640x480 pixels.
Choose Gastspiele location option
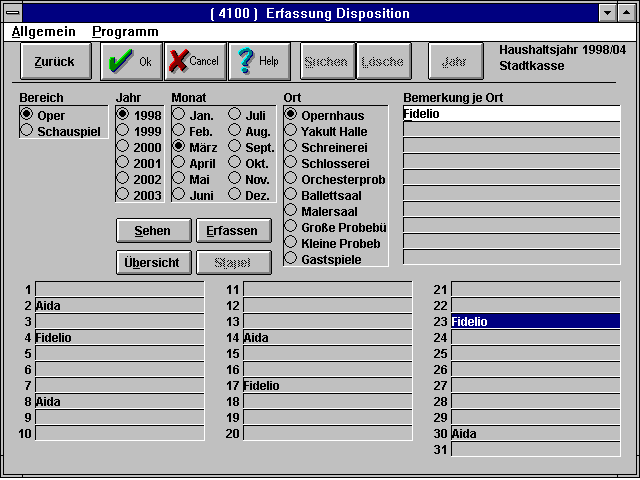coord(291,259)
